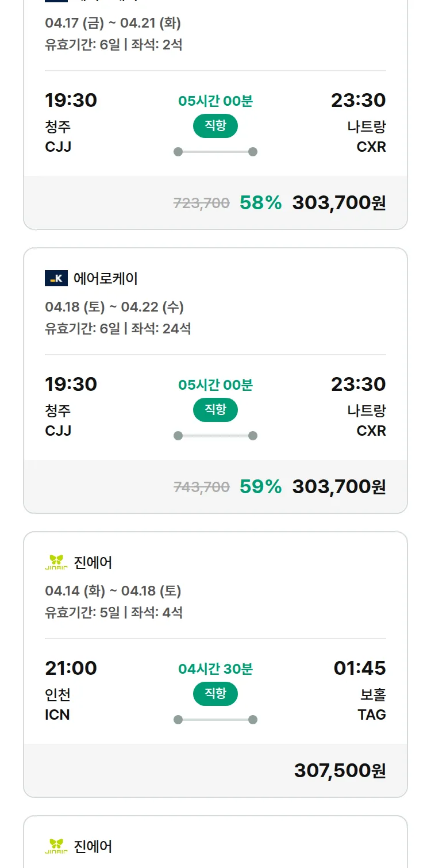Open the 04.14 (화) ~ 04.18 (토) date range
The image size is (431, 868).
point(113,591)
